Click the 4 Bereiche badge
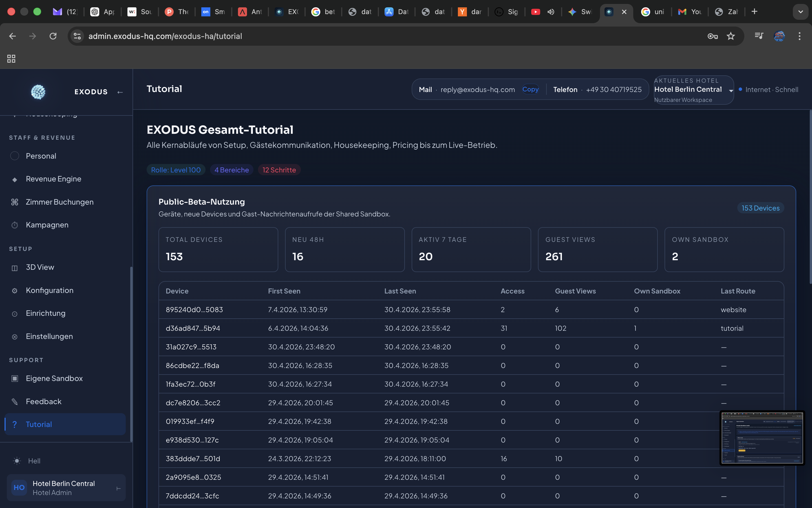812x508 pixels. (x=231, y=170)
